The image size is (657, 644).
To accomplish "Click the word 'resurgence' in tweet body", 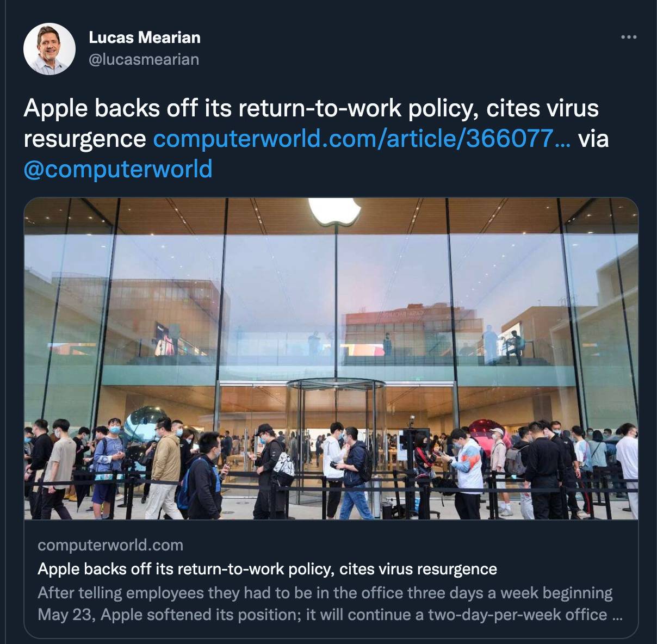I will tap(85, 139).
